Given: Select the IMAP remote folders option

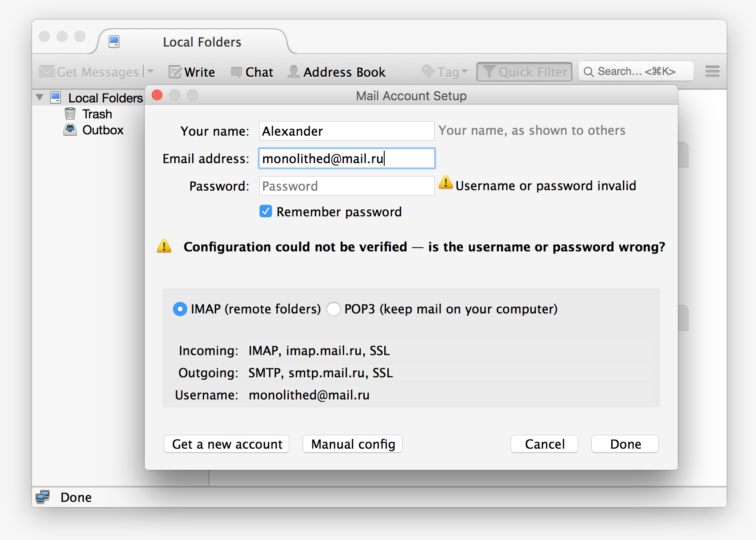Looking at the screenshot, I should point(180,309).
